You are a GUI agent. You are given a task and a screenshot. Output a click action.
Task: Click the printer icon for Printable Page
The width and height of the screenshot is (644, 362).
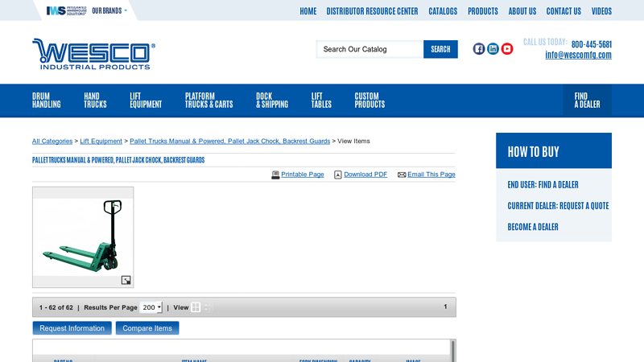click(x=275, y=175)
